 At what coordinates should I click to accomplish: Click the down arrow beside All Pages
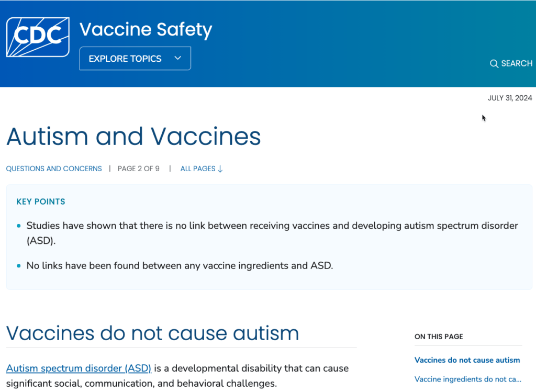pyautogui.click(x=220, y=169)
